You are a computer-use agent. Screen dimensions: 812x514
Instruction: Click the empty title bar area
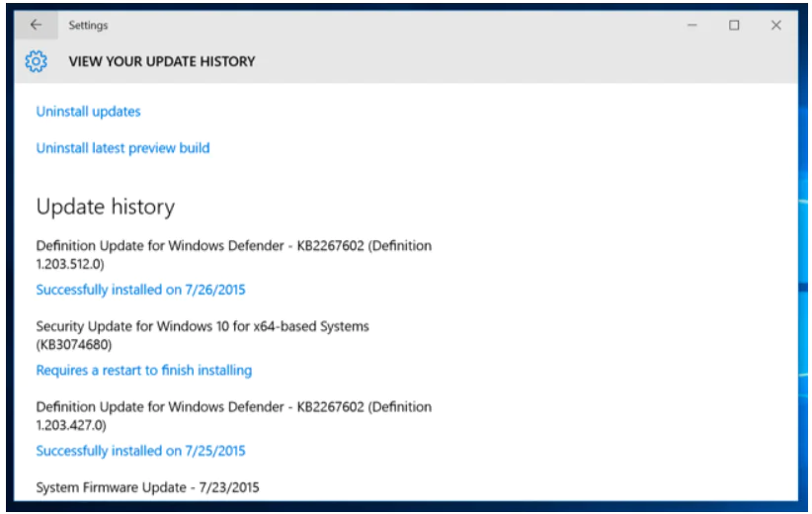pos(395,26)
